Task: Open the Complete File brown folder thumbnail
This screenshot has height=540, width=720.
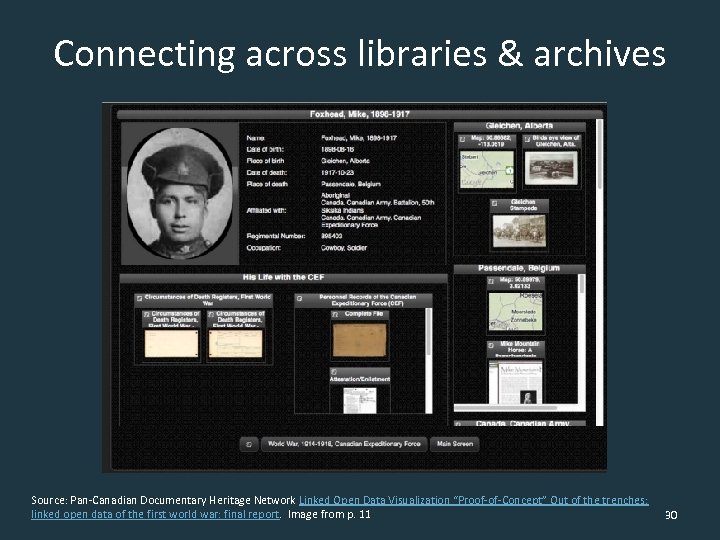Action: coord(360,340)
